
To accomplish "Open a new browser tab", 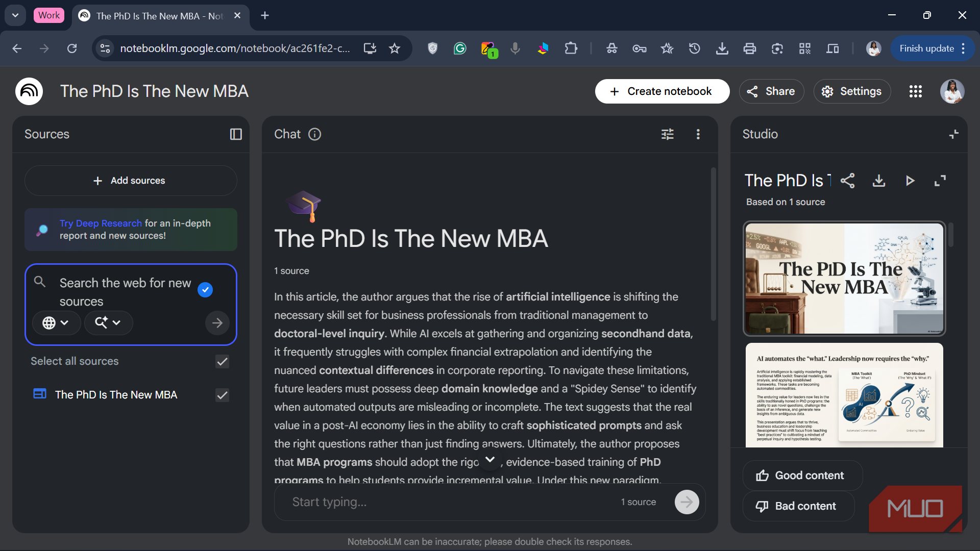I will pos(265,16).
